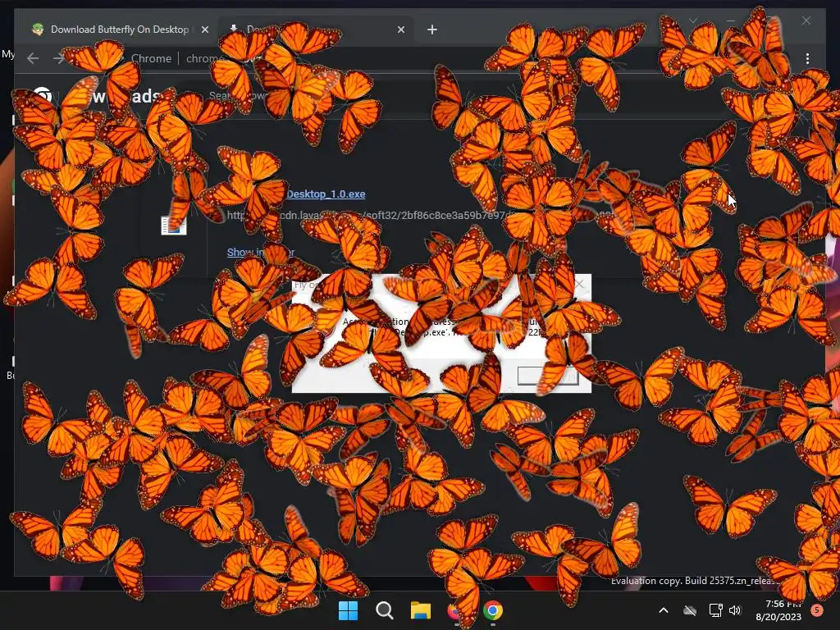Open the clock showing 8/20/2023

(778, 610)
